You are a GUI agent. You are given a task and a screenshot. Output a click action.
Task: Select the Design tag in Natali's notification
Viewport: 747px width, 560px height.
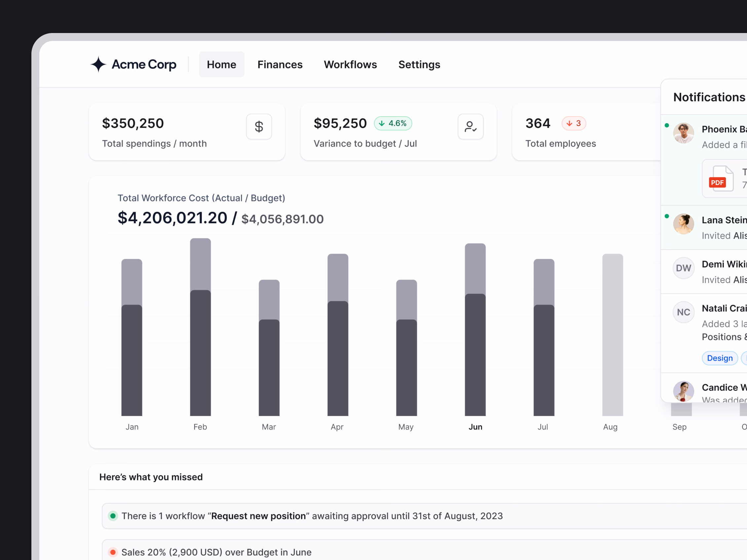(720, 358)
